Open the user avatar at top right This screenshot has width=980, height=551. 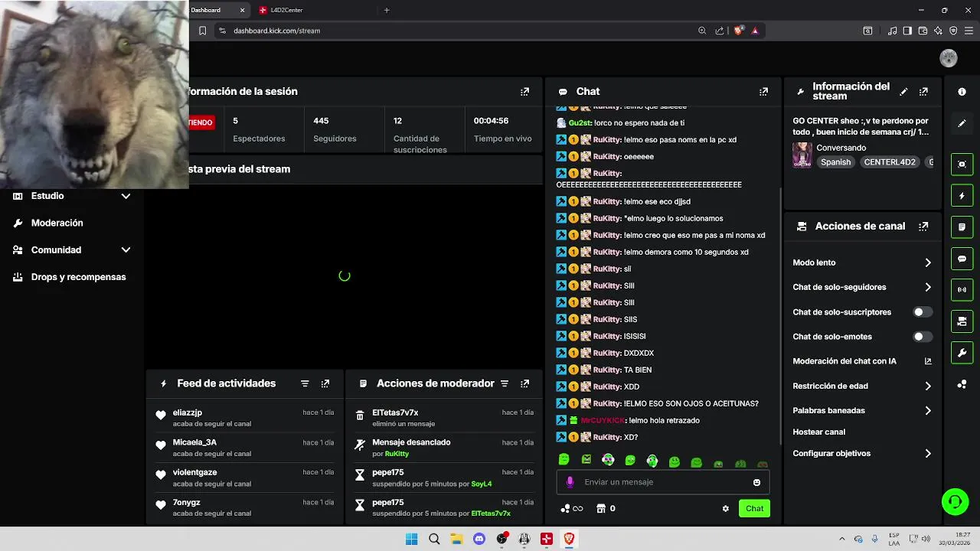tap(949, 58)
